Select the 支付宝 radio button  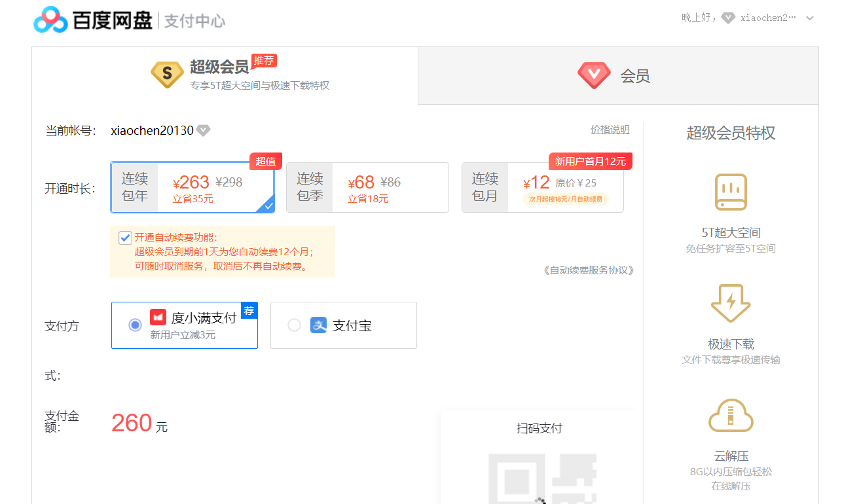[x=294, y=325]
